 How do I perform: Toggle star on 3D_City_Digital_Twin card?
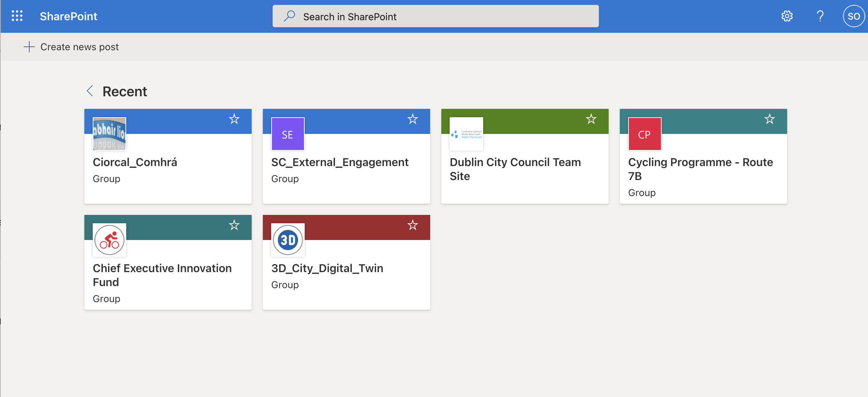coord(413,225)
